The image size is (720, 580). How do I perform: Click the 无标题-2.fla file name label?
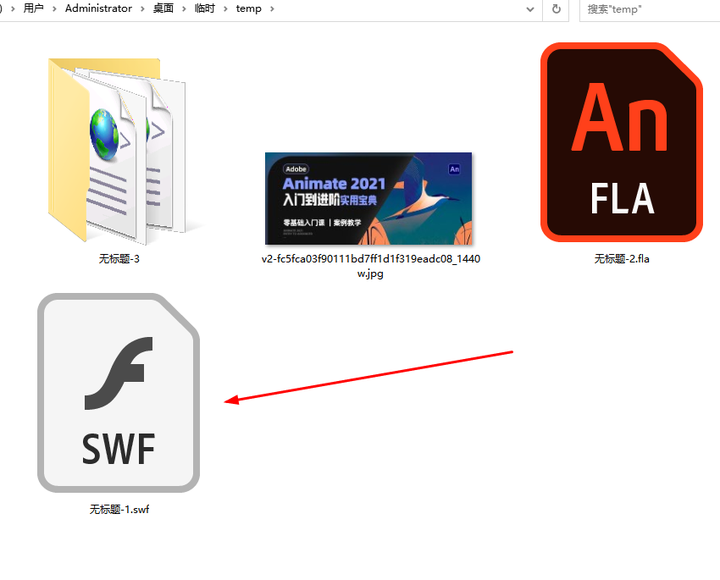tap(622, 259)
